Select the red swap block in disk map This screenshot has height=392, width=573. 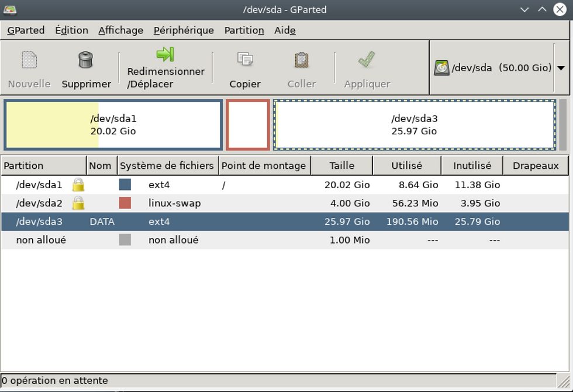[x=248, y=125]
